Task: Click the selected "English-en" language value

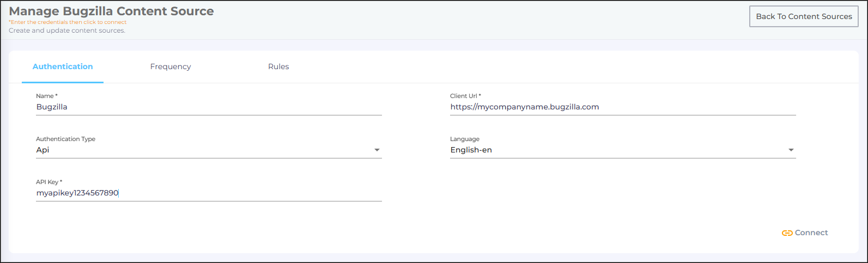Action: (471, 150)
